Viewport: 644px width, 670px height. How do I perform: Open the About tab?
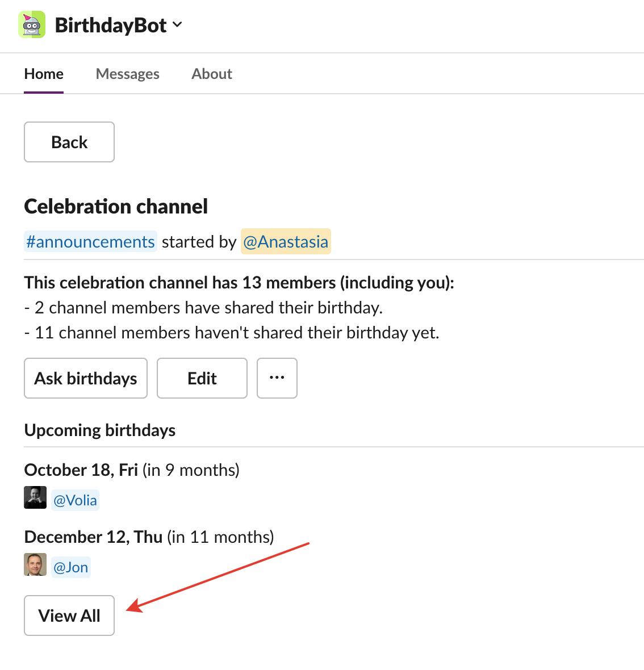(x=211, y=74)
